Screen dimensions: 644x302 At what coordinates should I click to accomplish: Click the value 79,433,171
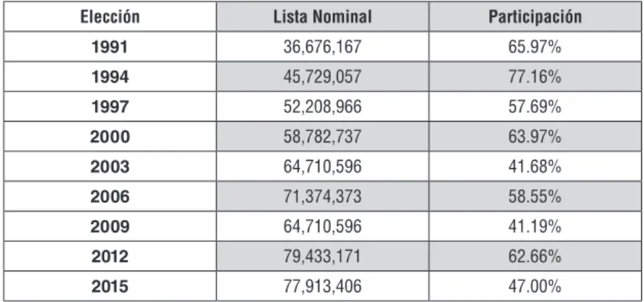[x=323, y=256]
